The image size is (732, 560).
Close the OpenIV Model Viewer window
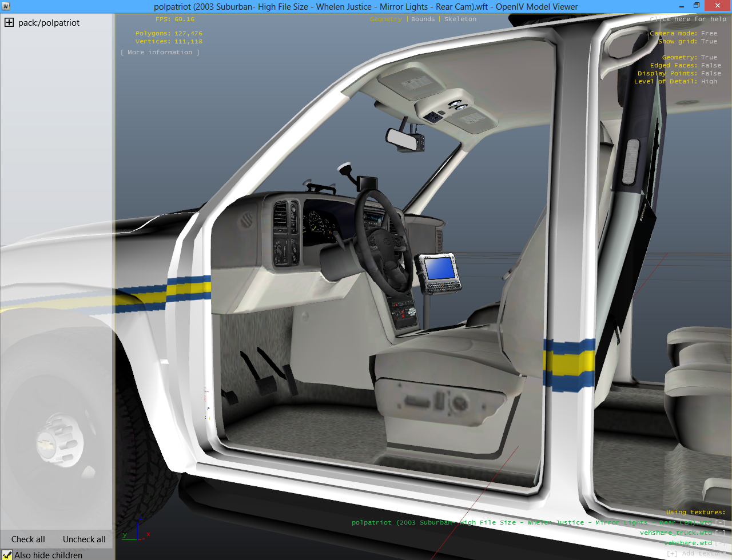tap(718, 6)
